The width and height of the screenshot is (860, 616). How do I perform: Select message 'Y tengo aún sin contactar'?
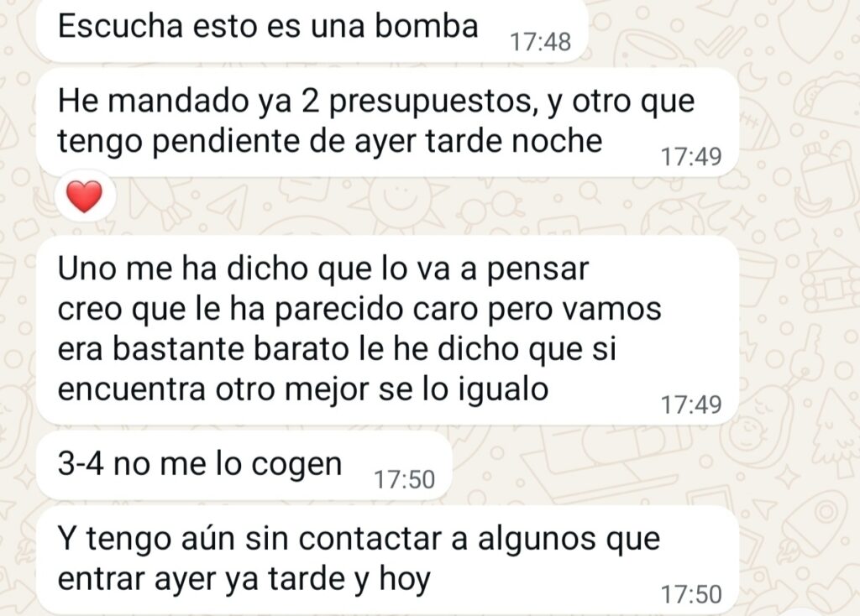pos(387,560)
